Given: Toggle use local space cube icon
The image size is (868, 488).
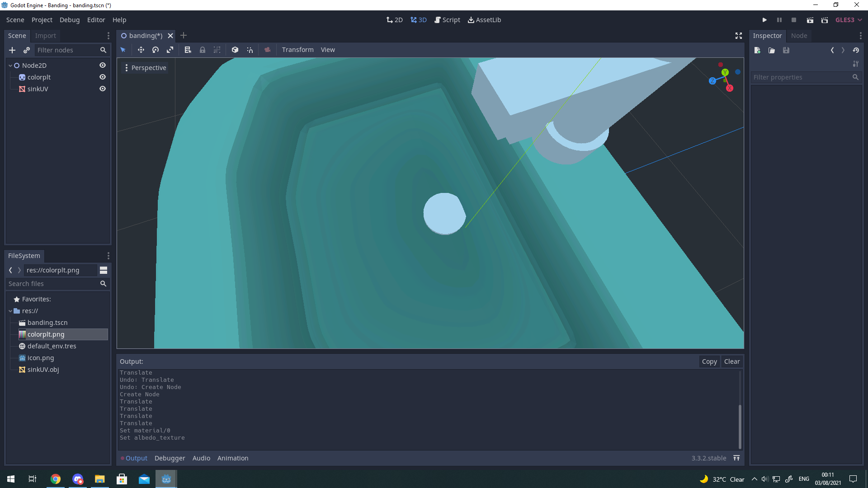Looking at the screenshot, I should [235, 50].
